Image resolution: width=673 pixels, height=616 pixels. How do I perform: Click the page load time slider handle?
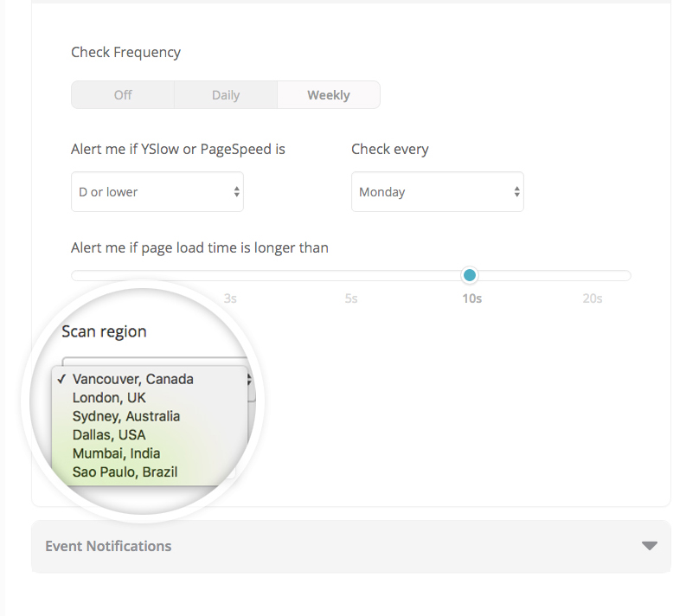pyautogui.click(x=469, y=275)
